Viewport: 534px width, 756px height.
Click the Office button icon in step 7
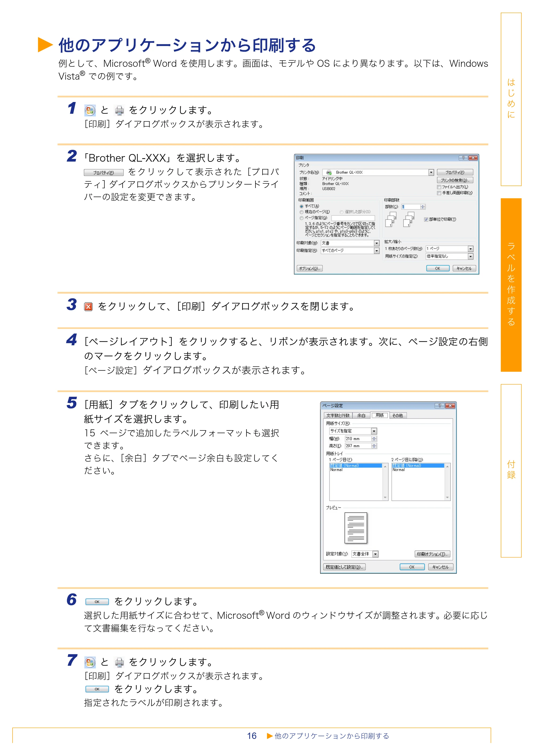(90, 662)
